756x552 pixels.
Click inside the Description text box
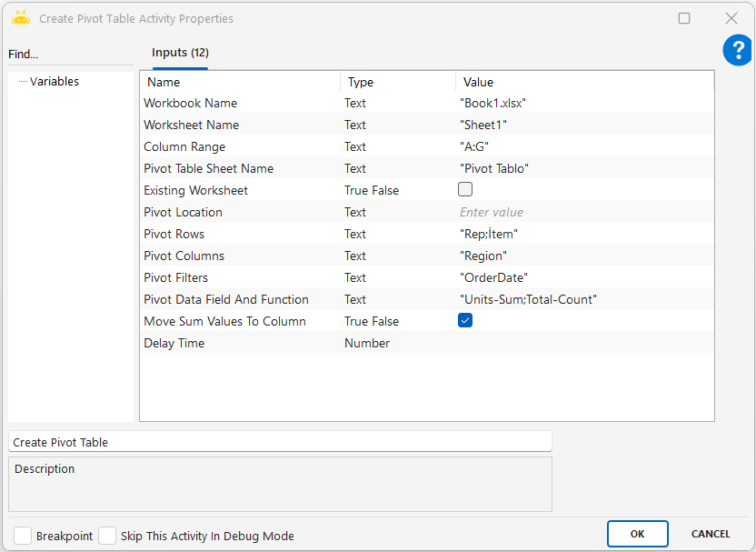click(279, 488)
